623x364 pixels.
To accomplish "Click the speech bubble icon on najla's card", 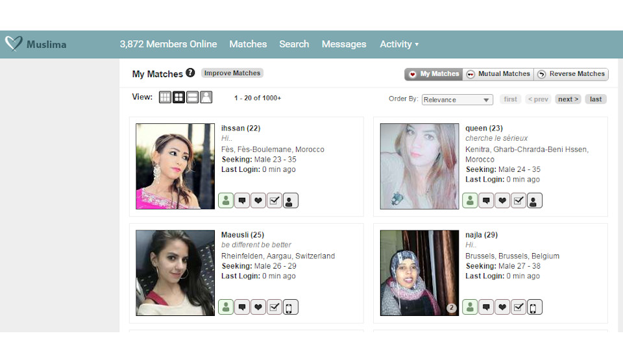I will tap(486, 307).
